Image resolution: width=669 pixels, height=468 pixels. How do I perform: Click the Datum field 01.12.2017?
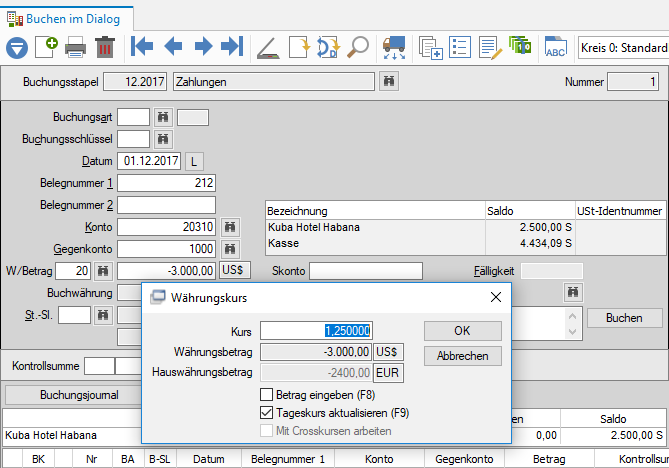coord(149,161)
